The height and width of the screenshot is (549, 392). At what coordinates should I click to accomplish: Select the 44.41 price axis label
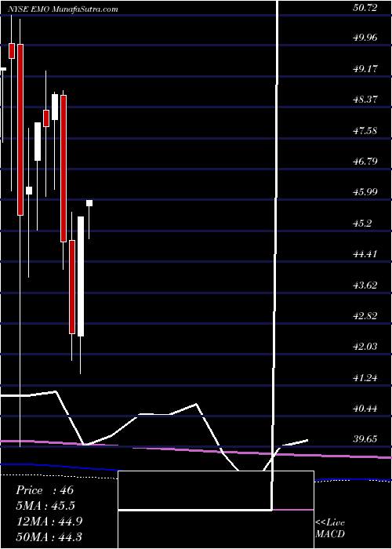tap(365, 253)
